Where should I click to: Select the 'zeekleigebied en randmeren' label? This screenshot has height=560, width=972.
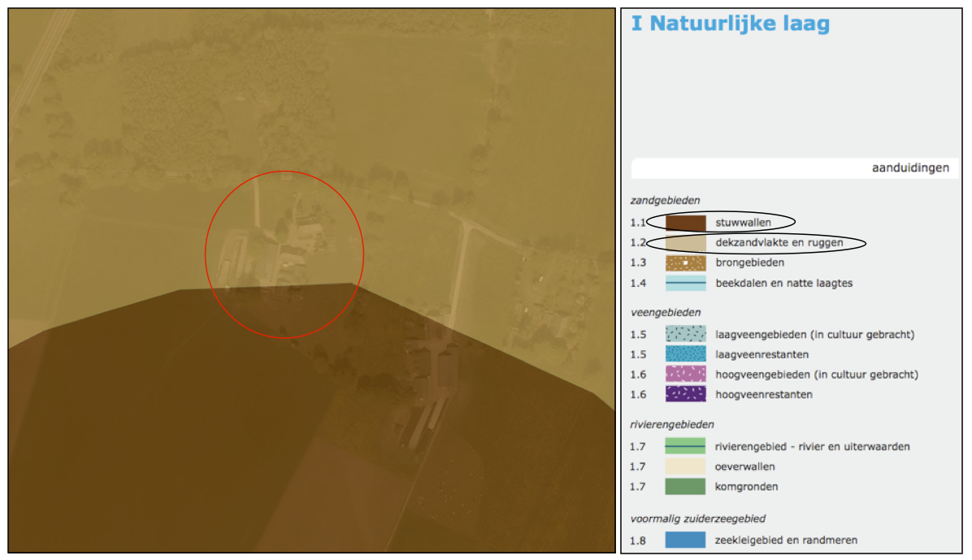[x=786, y=540]
